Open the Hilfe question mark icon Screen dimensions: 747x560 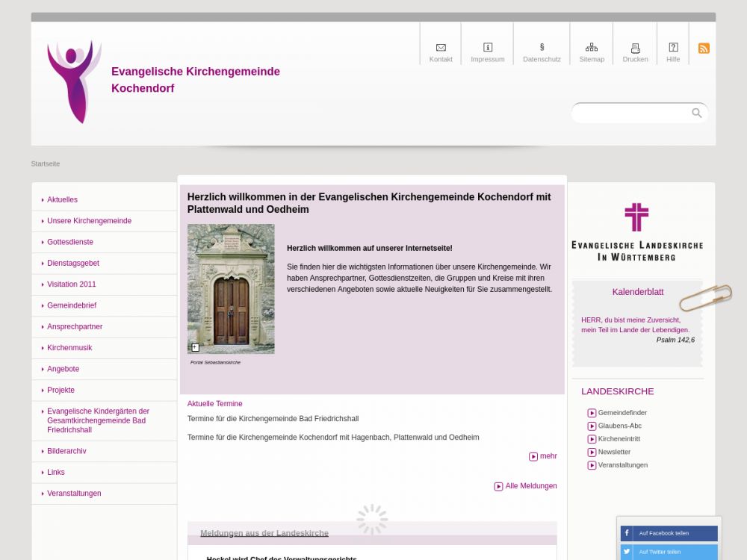tap(673, 48)
